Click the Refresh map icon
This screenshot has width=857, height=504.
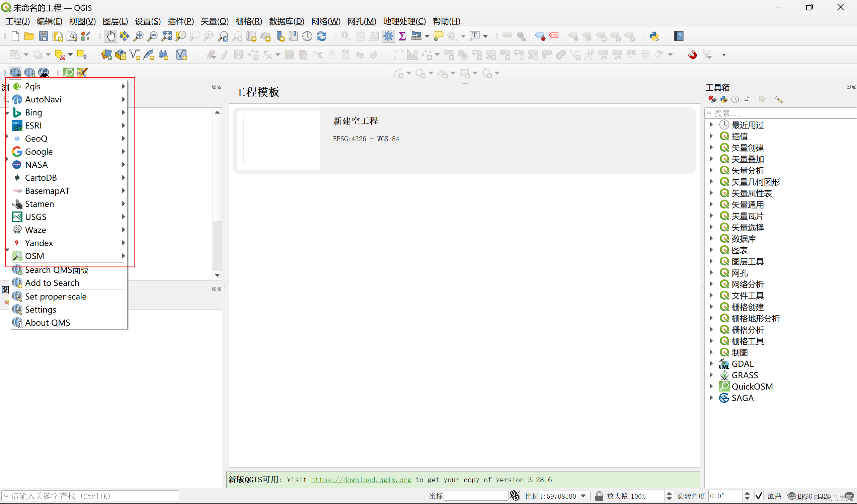point(321,36)
